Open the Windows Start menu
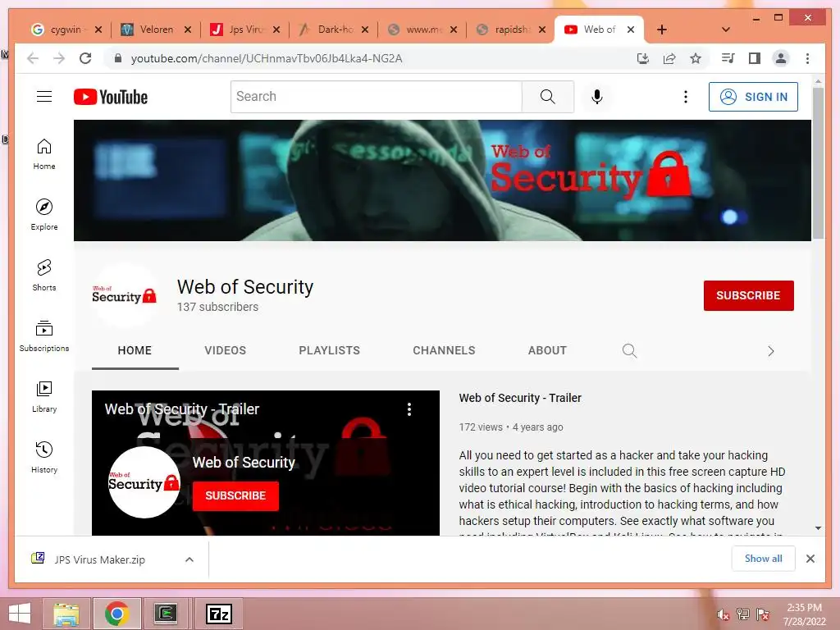This screenshot has width=840, height=630. coord(20,614)
